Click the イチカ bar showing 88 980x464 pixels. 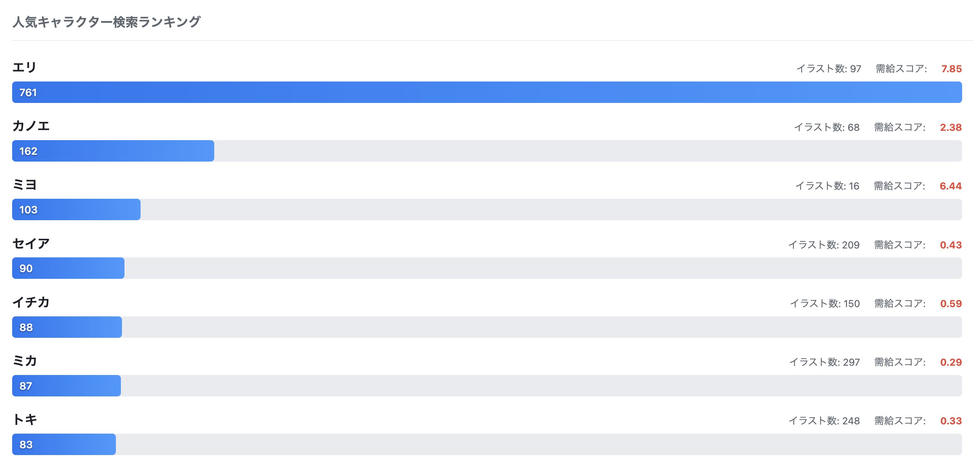coord(67,327)
